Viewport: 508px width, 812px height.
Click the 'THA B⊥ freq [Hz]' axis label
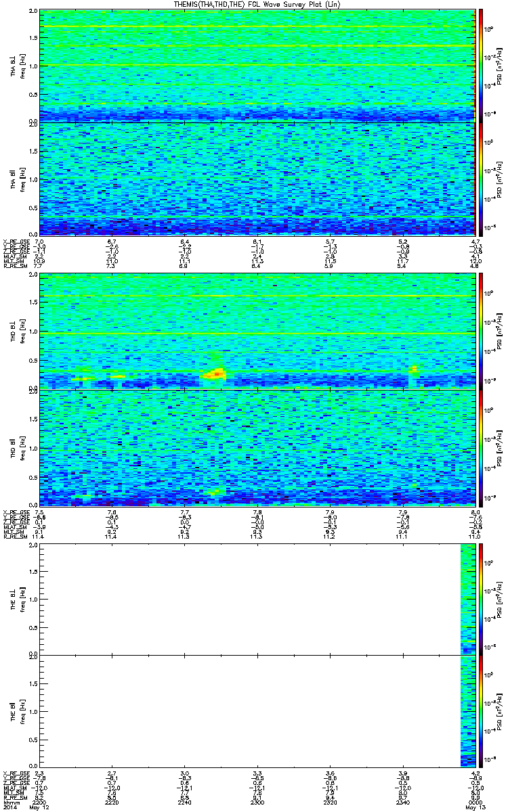point(17,66)
